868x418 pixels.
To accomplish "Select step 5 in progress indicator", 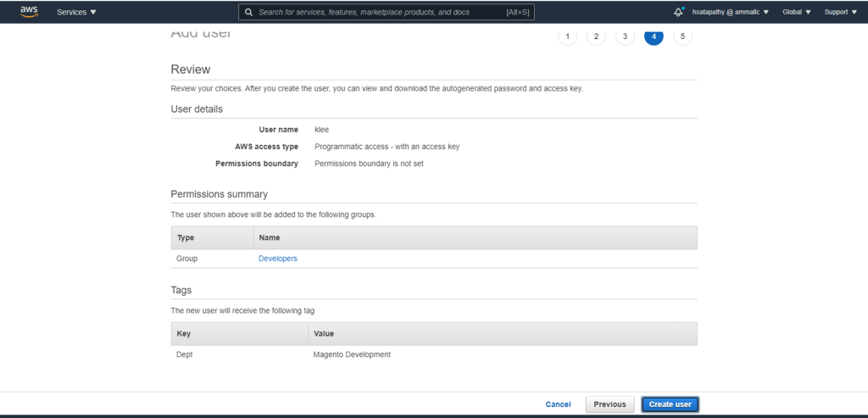I will point(682,36).
